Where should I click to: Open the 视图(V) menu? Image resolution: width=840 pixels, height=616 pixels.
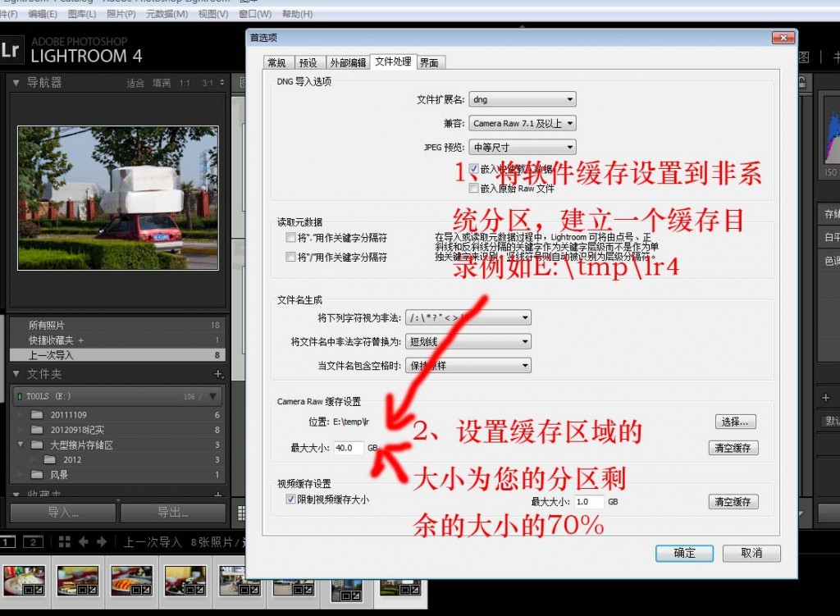click(x=212, y=14)
